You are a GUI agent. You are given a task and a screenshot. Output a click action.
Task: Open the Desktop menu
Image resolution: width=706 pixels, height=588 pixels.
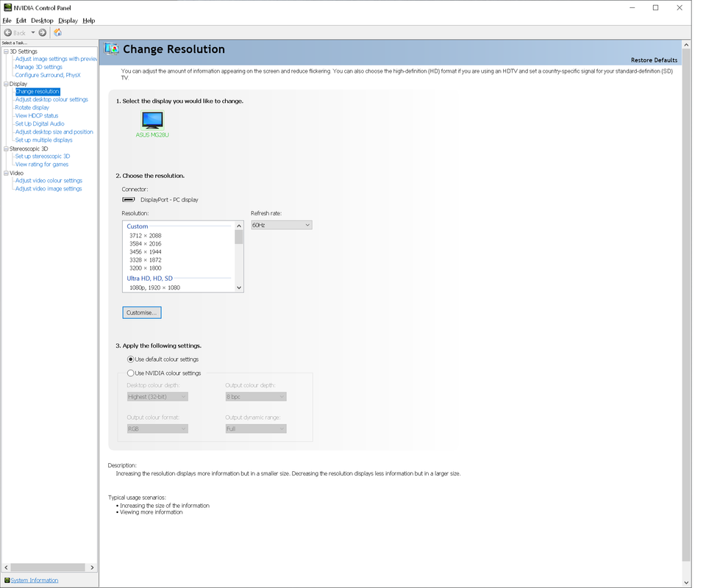42,21
